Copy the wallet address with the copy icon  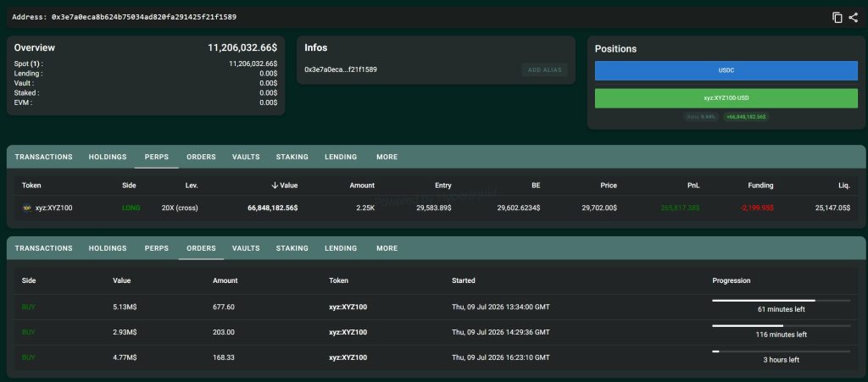coord(837,17)
